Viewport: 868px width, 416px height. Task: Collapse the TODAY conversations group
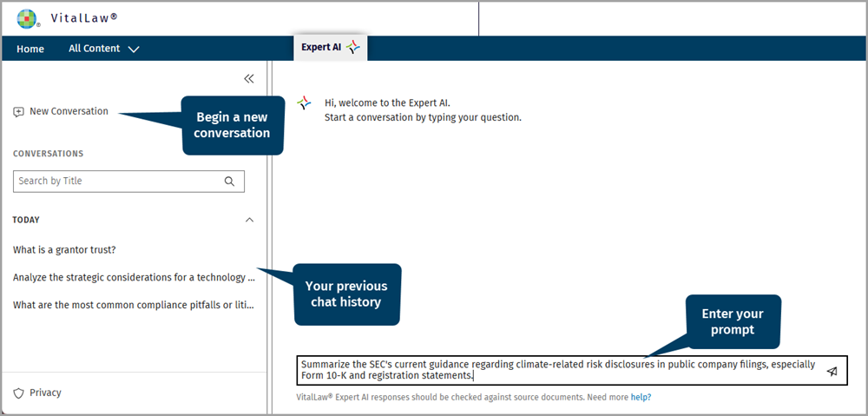pos(250,220)
